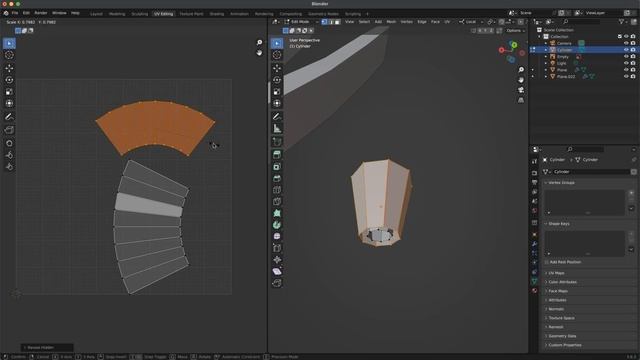Expand the Color Attributes panel
Viewport: 640px width, 360px height.
561,282
